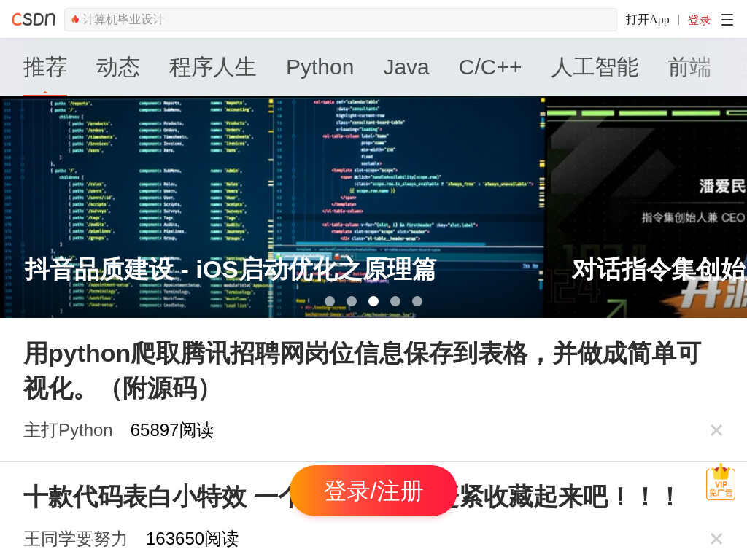This screenshot has width=747, height=560.
Task: Select the Java tab
Action: tap(406, 67)
